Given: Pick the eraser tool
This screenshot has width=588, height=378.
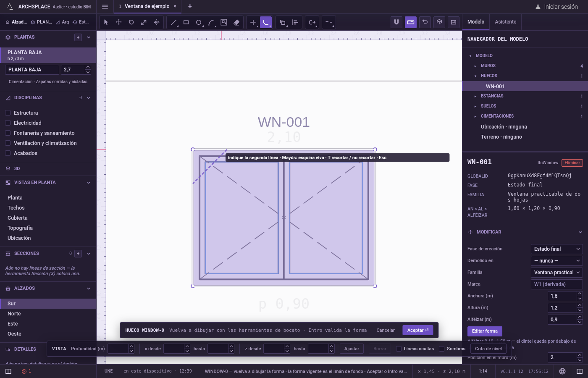Looking at the screenshot, I should pyautogui.click(x=236, y=22).
